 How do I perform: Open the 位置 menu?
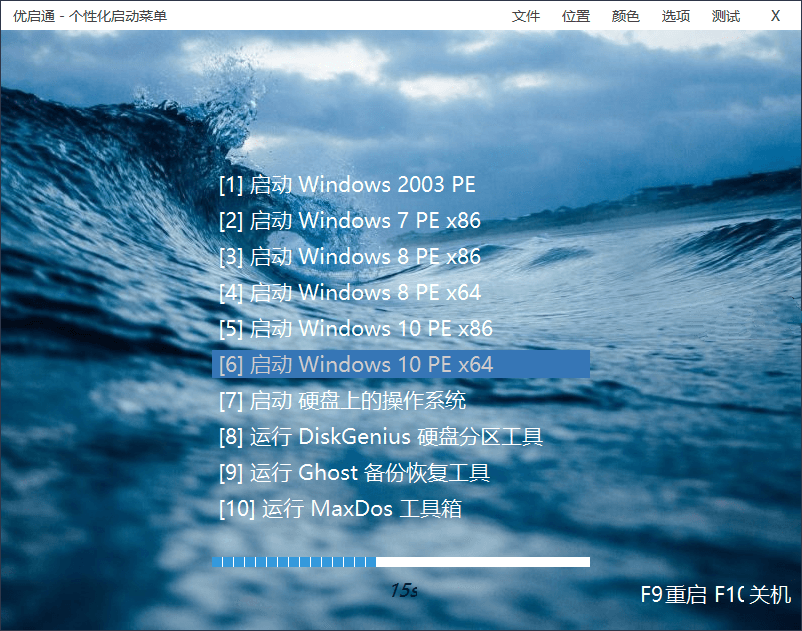coord(576,16)
